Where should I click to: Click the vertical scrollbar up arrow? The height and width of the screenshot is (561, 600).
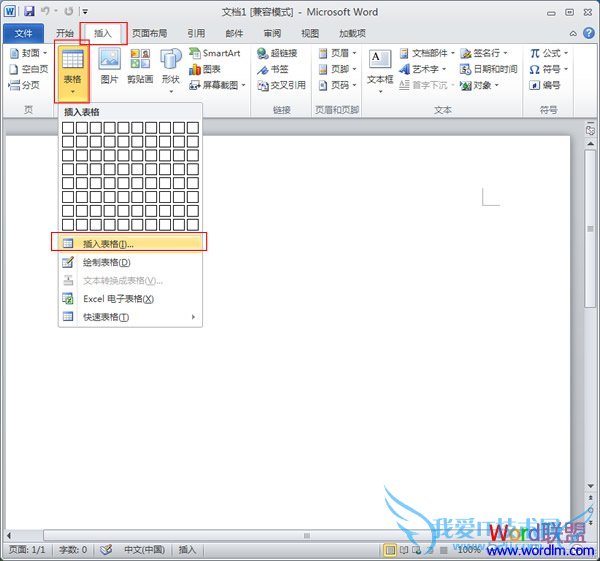590,144
